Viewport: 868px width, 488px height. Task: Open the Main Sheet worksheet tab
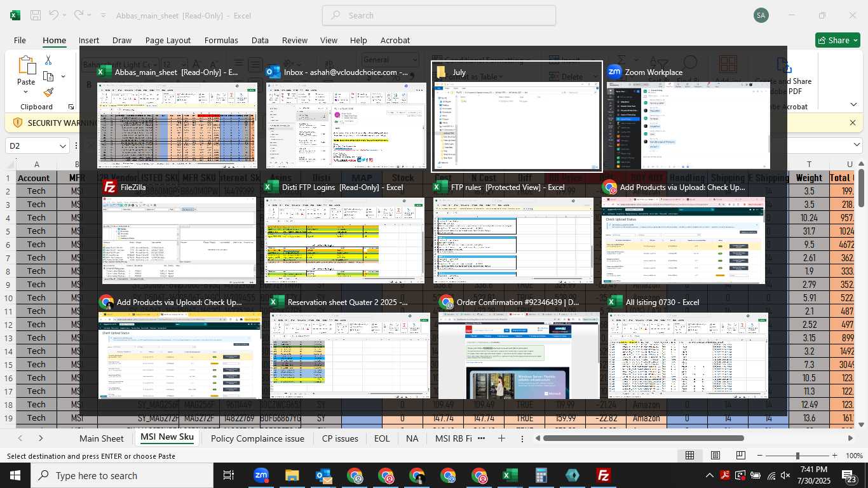[x=101, y=438]
